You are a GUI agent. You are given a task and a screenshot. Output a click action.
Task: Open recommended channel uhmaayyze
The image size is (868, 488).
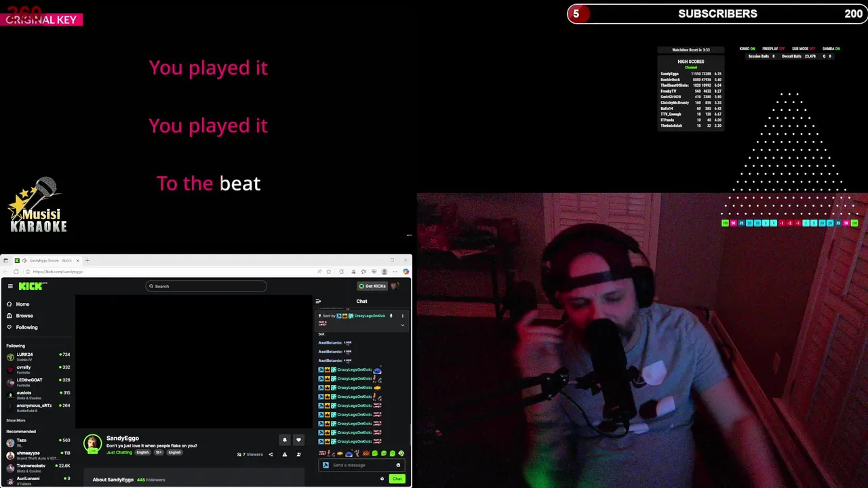(38, 455)
